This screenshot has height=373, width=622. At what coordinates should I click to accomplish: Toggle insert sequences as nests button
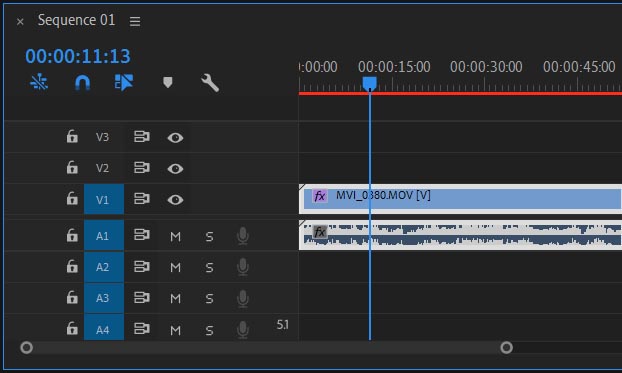click(x=39, y=83)
